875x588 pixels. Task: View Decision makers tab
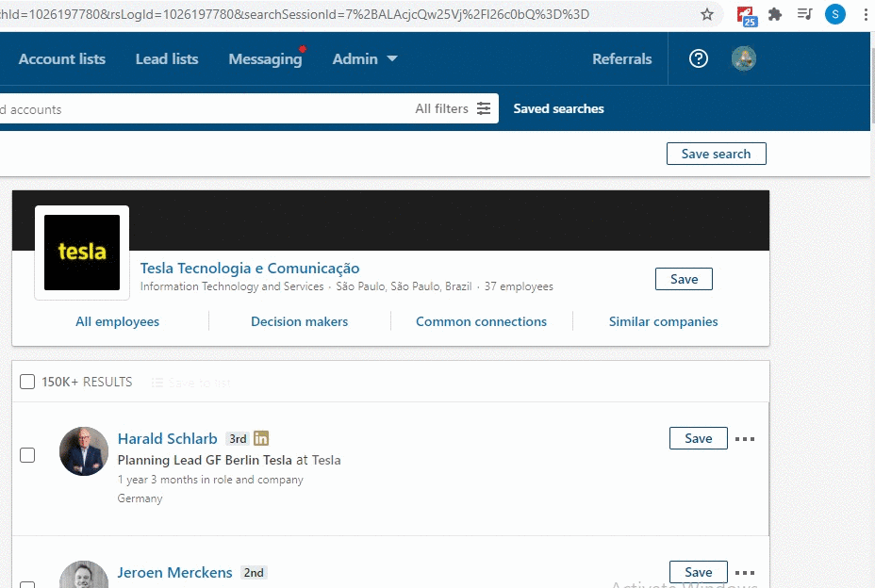[x=299, y=321]
